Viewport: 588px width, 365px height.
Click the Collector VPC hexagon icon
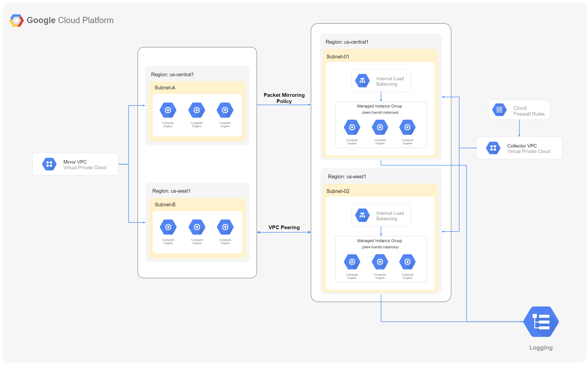493,148
